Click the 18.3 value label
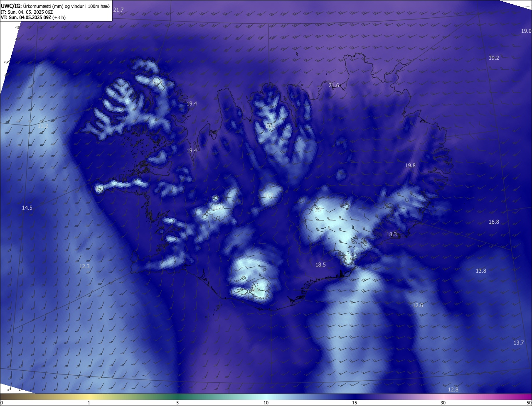The width and height of the screenshot is (532, 406). tap(392, 235)
